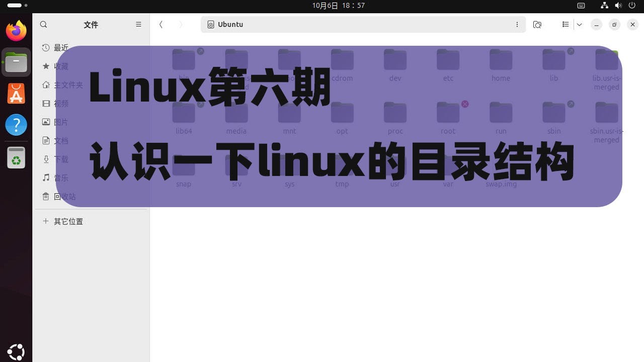The image size is (644, 362).
Task: Open the path bar's three-dot menu
Action: coord(517,25)
